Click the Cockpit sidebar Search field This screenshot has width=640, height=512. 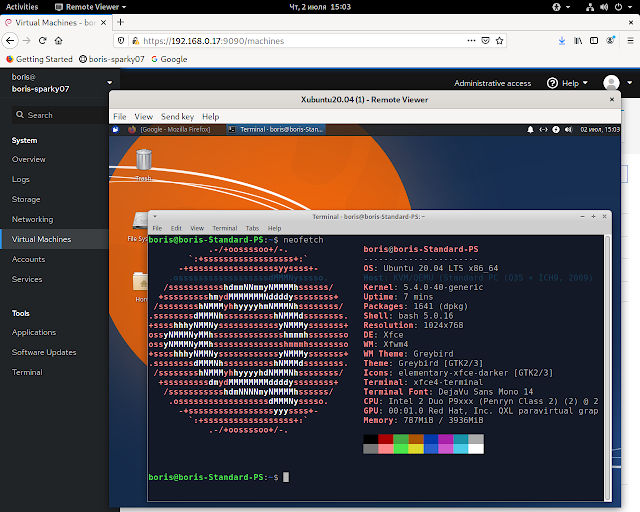(x=60, y=115)
